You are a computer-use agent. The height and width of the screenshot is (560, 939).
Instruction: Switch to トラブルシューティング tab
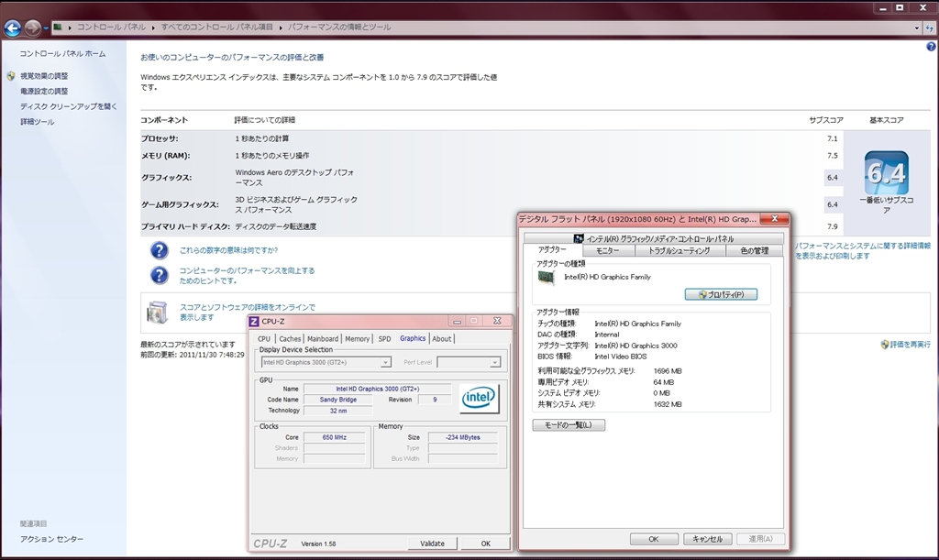[x=679, y=251]
